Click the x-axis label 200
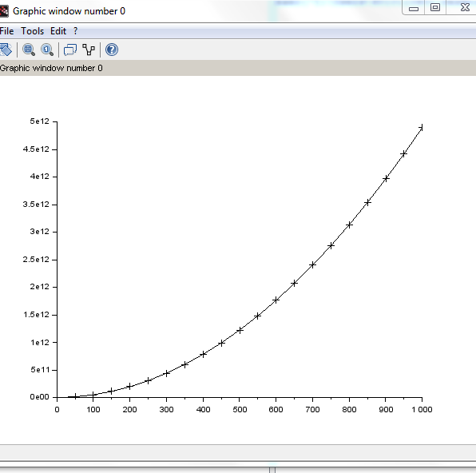 129,410
